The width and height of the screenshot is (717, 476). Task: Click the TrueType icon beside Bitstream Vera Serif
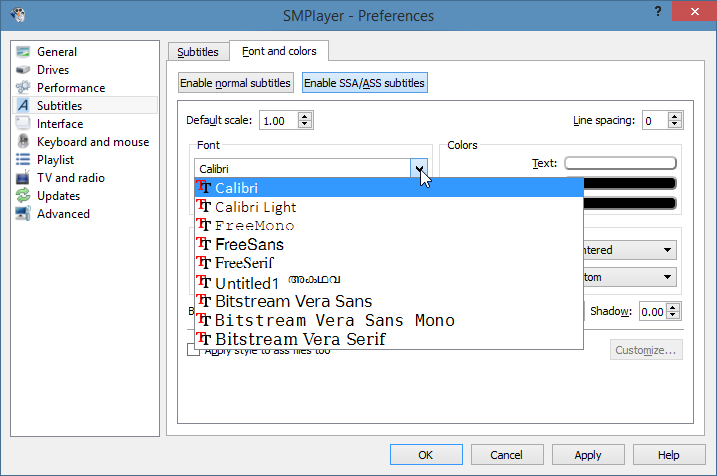tap(204, 339)
